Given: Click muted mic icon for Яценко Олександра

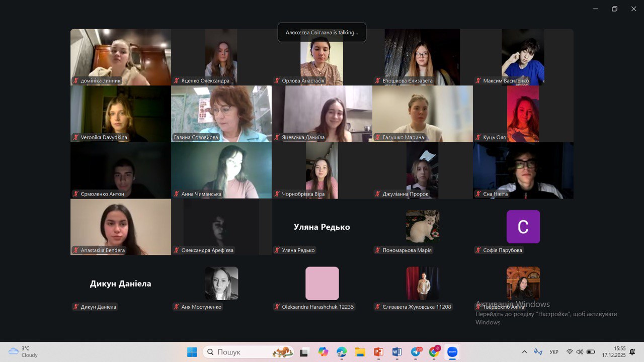Looking at the screenshot, I should click(177, 81).
